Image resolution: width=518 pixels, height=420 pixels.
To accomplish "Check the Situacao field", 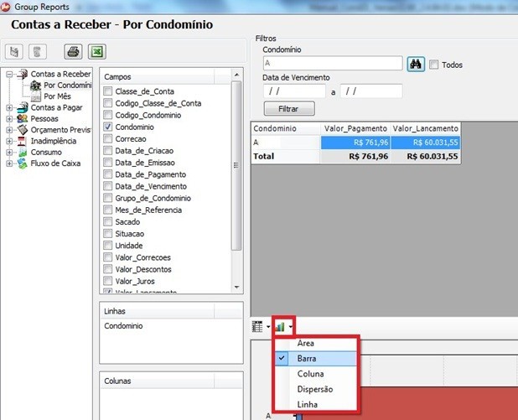I will point(107,233).
